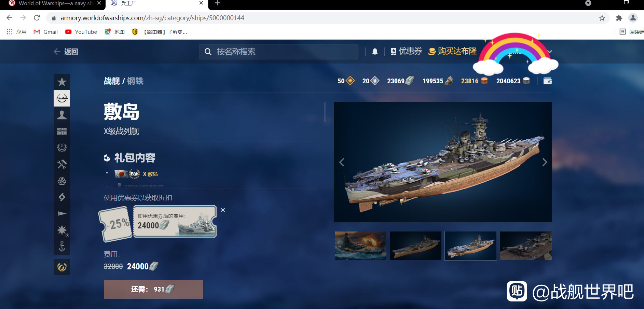Open 购买达布隆 purchase doubloons link
This screenshot has height=309, width=644.
[x=453, y=51]
